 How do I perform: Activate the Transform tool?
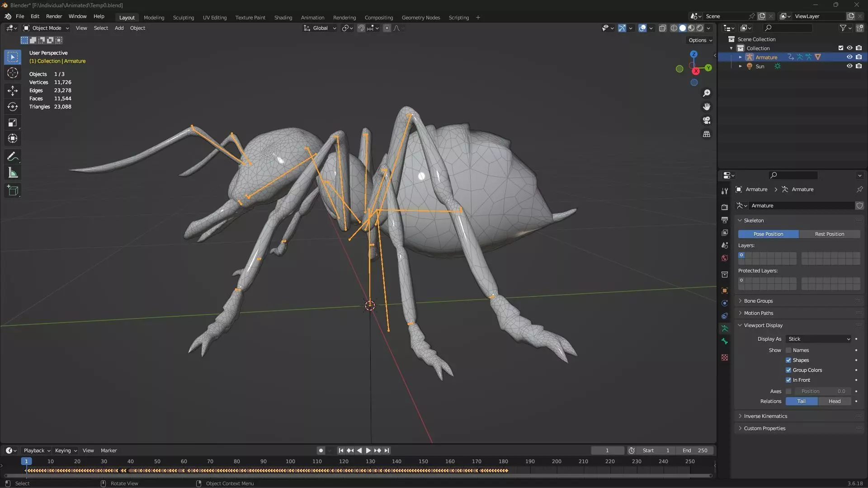click(x=13, y=139)
